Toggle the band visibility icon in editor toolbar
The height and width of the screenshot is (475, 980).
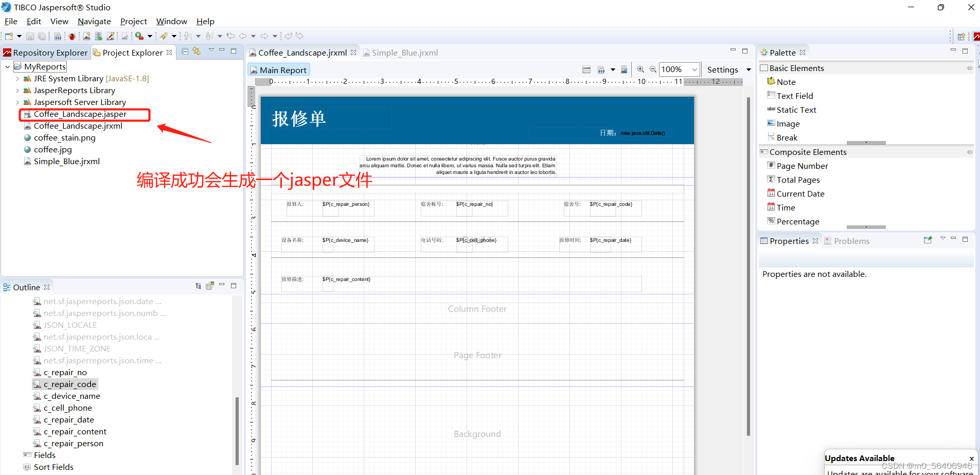(x=586, y=69)
